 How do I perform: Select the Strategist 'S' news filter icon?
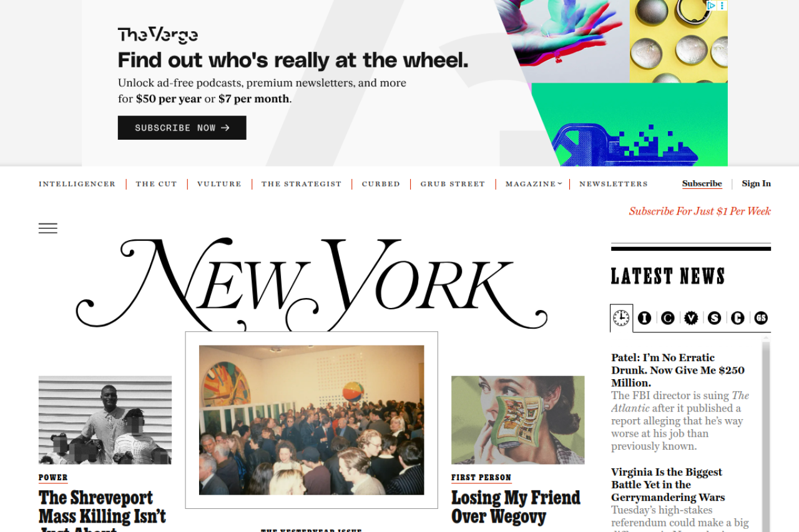tap(714, 318)
